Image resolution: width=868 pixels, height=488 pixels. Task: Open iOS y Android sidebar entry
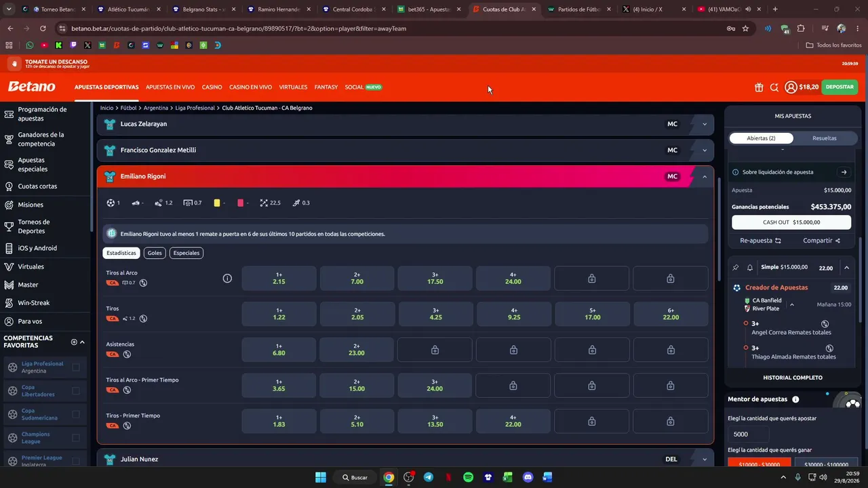tap(37, 248)
